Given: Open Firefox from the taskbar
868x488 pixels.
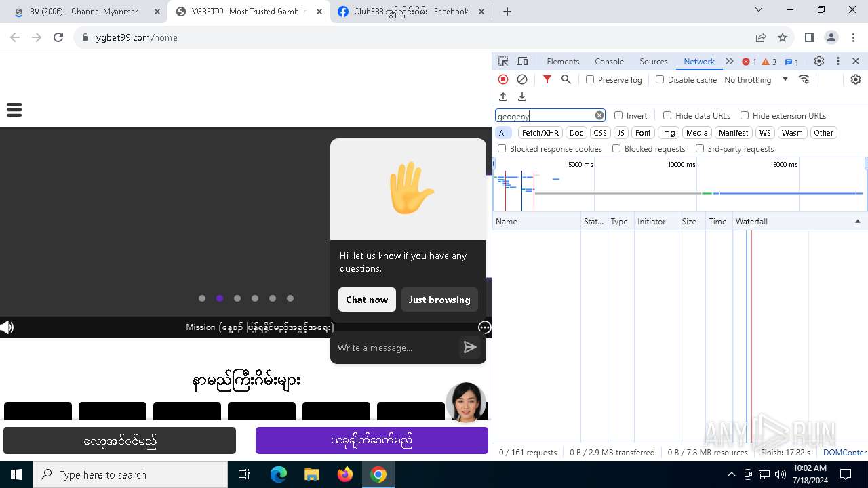Looking at the screenshot, I should [x=345, y=474].
